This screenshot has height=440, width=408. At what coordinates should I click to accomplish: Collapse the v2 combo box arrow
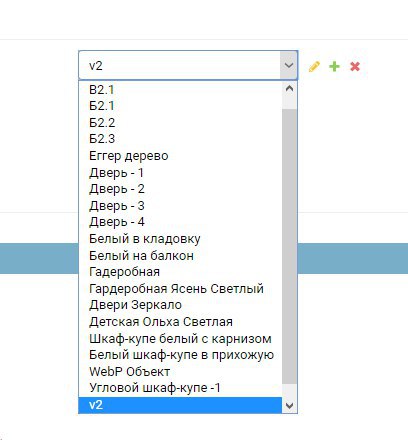click(289, 65)
